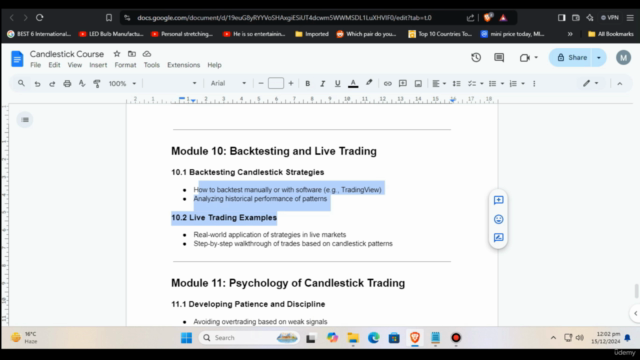Open Microsoft Edge from the taskbar
This screenshot has height=360, width=640.
tap(373, 338)
